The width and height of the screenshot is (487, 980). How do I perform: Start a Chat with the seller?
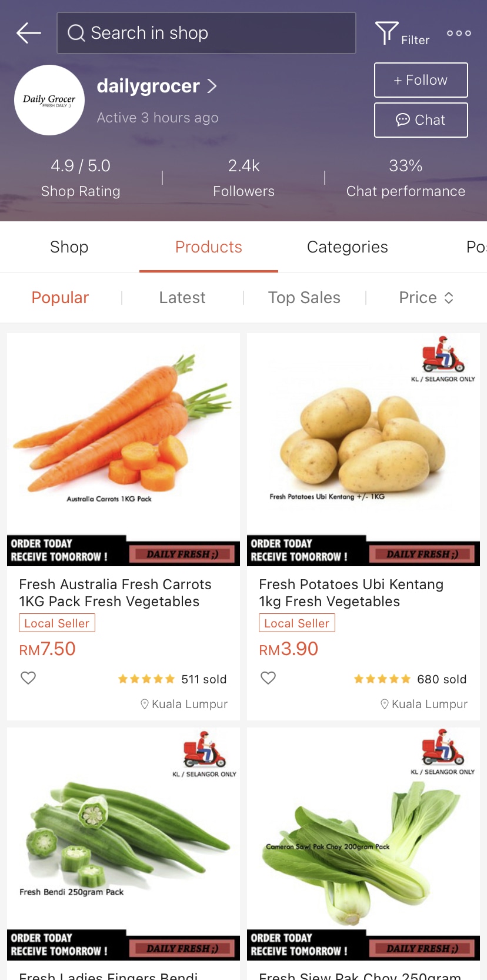point(421,120)
